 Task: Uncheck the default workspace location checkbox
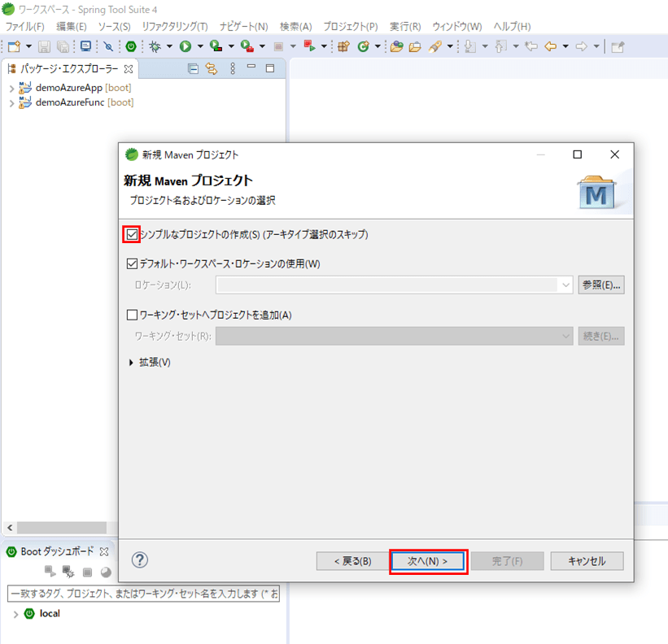click(x=133, y=263)
